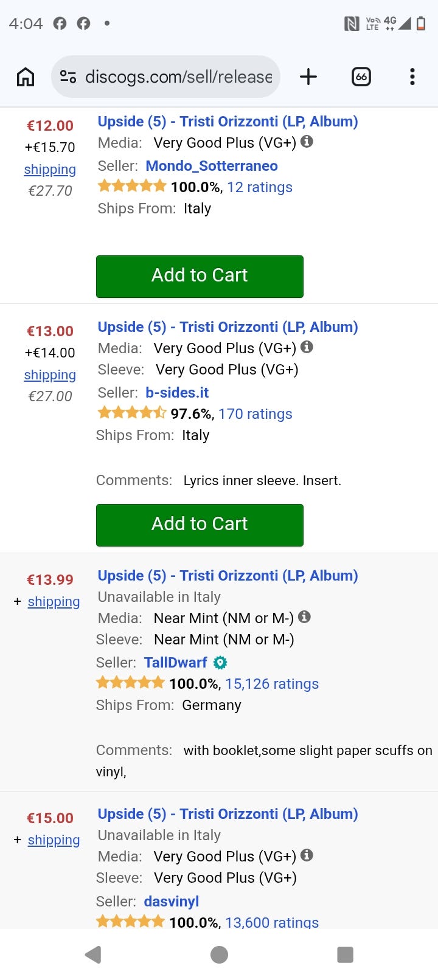
Task: Open a new tab with plus icon
Action: pos(308,77)
